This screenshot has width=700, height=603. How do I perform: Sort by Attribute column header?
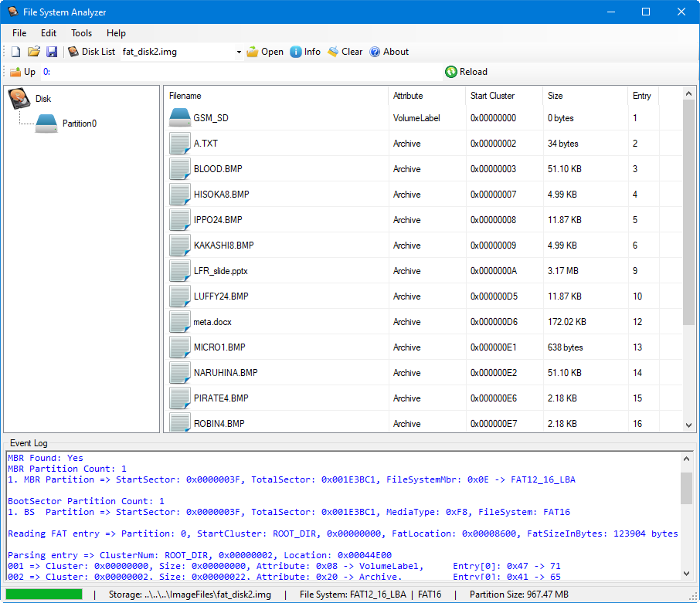pos(426,96)
